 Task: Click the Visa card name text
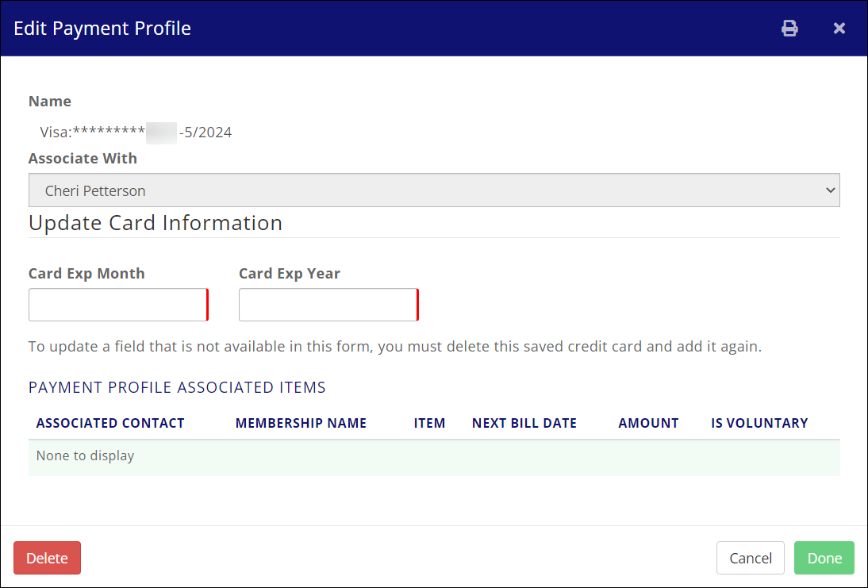(x=136, y=133)
